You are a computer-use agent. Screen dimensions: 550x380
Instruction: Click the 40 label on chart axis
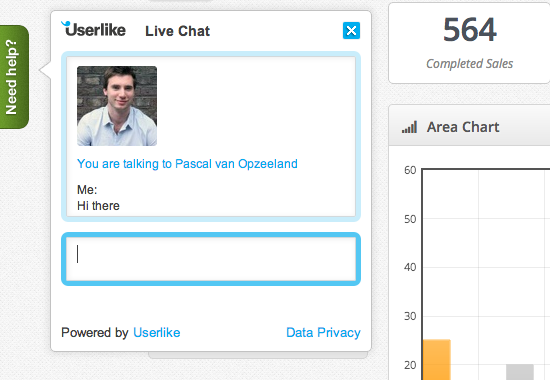tap(410, 267)
